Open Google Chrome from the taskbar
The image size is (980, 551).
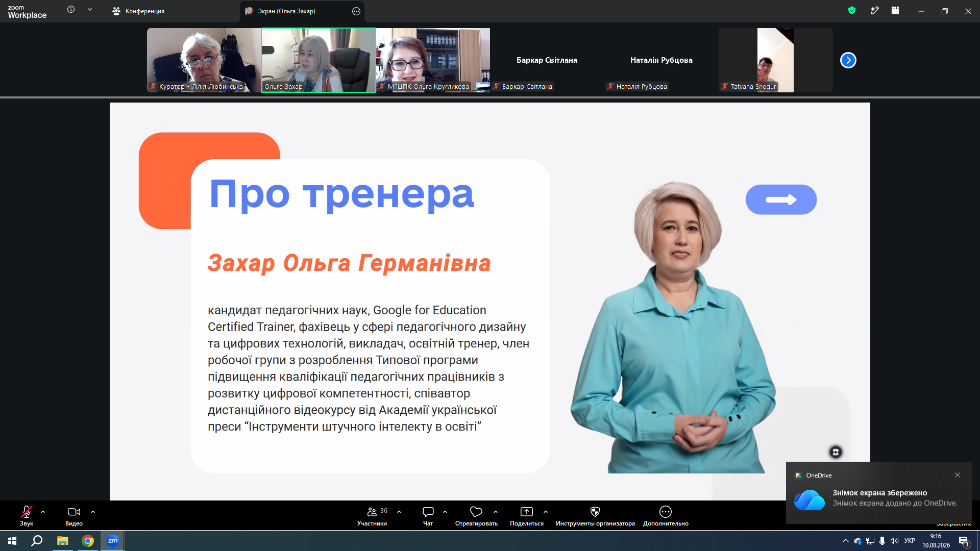click(88, 541)
